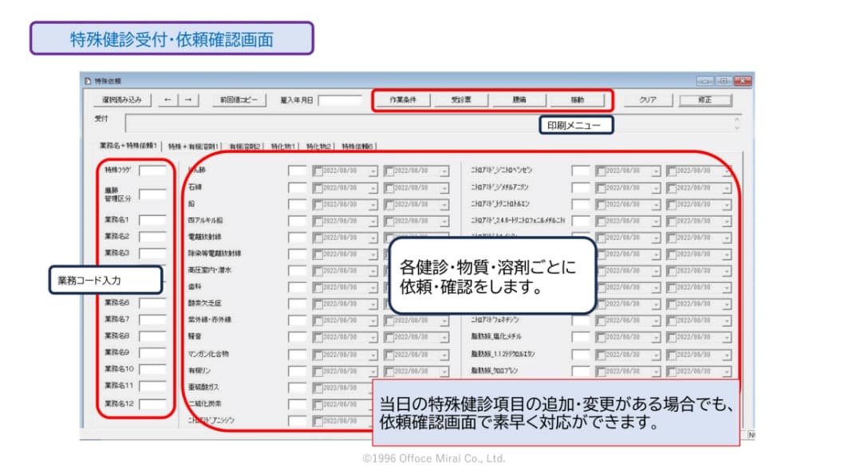
Task: Open the 作業条件 print button
Action: [403, 100]
